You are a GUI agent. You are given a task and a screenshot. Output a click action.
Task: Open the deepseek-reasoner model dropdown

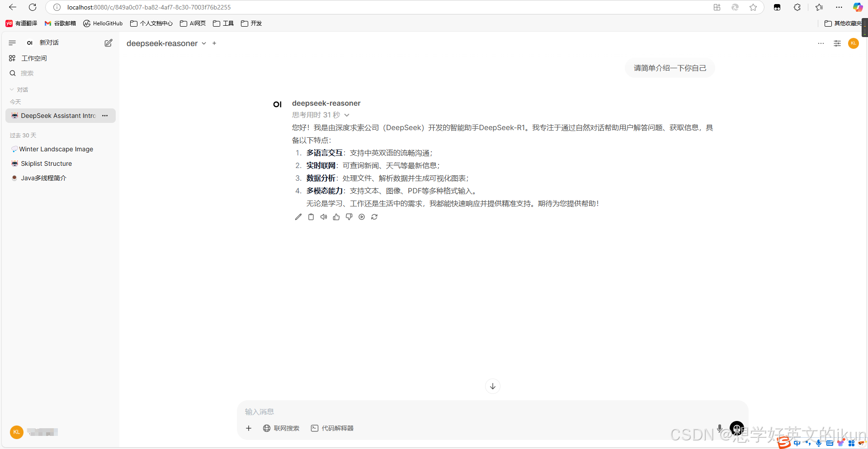(166, 43)
